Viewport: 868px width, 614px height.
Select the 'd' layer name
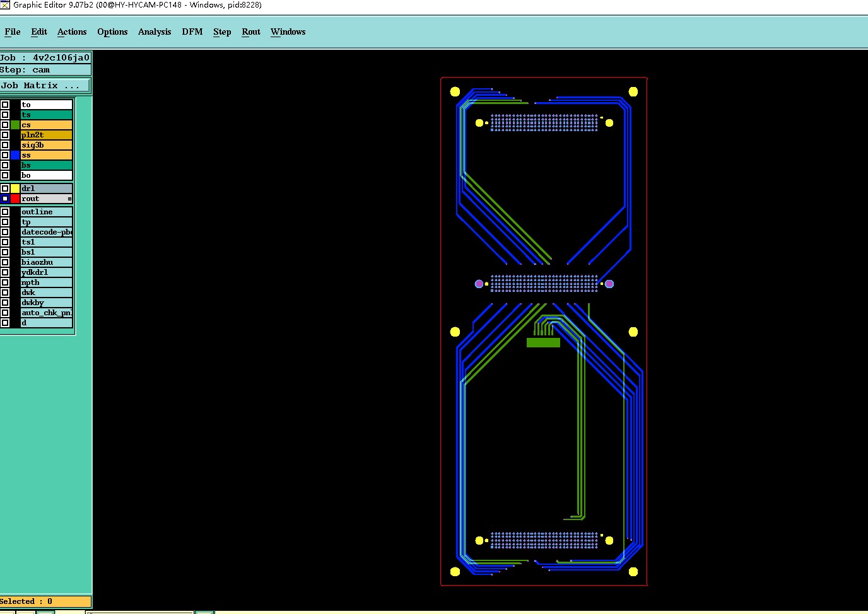coord(47,323)
